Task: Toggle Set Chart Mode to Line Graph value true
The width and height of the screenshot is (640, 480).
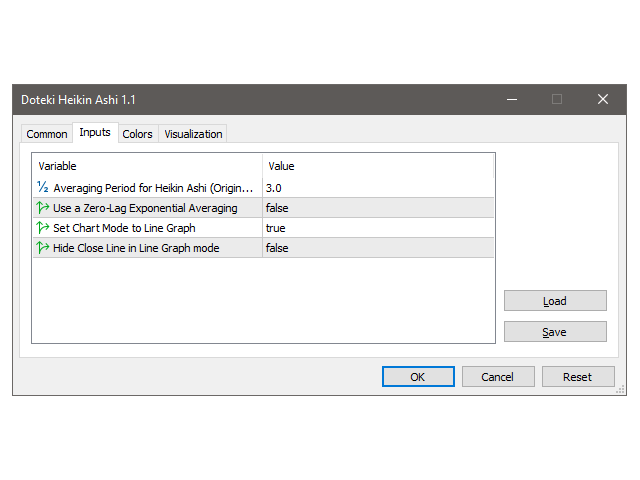Action: [378, 228]
